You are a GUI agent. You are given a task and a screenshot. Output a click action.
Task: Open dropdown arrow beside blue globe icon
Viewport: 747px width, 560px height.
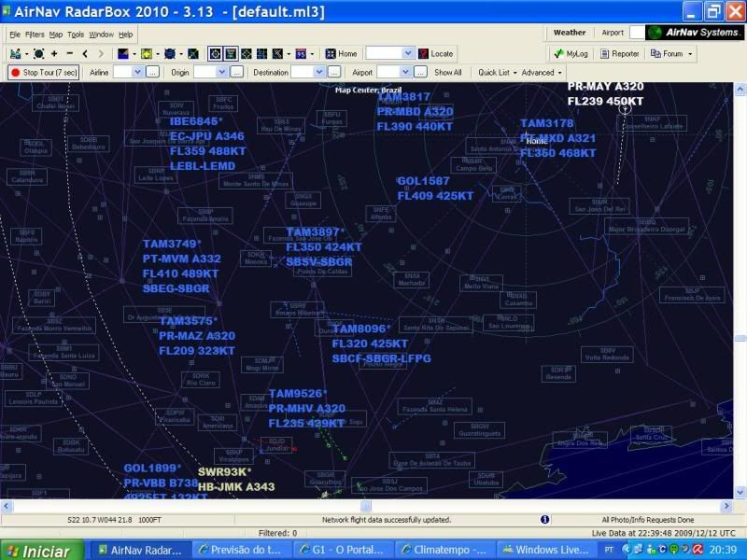(181, 54)
